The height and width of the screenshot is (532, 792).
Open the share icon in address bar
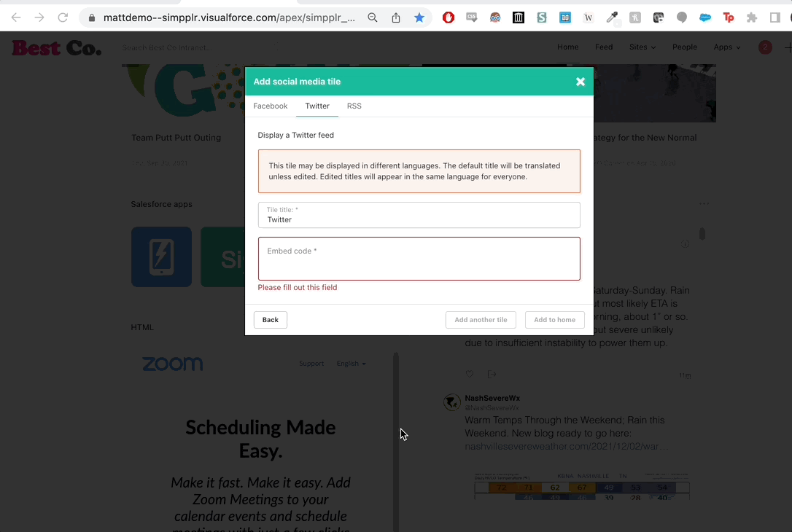[396, 17]
